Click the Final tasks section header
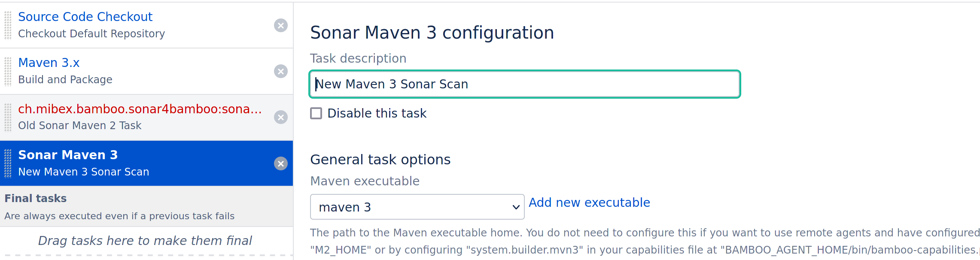Viewport: 980px width, 260px height. [36, 198]
